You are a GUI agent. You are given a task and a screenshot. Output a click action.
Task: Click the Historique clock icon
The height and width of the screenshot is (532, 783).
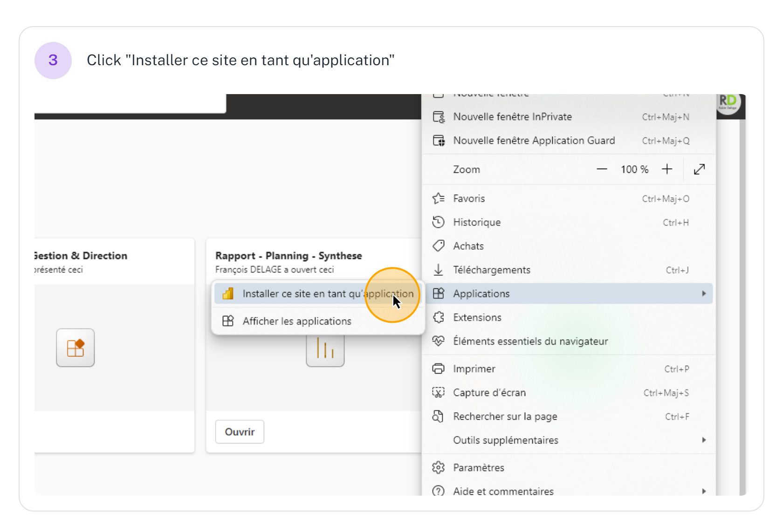[438, 222]
